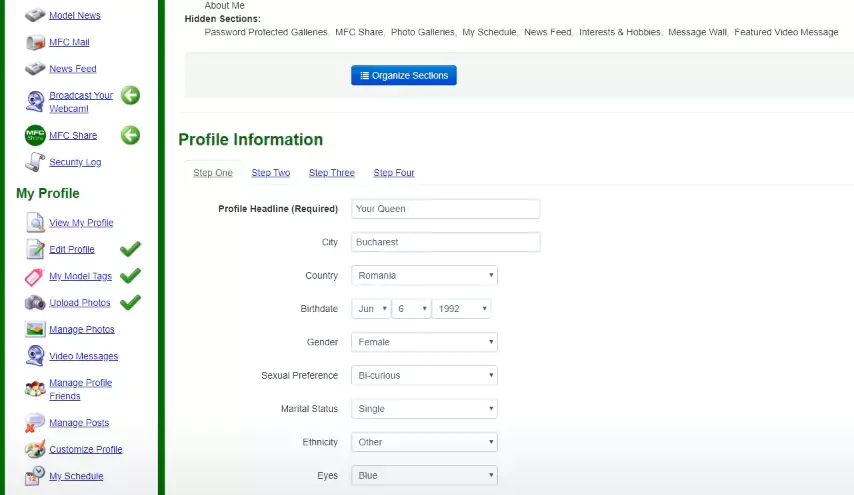This screenshot has width=854, height=495.
Task: Open the Marital Status dropdown
Action: [424, 408]
